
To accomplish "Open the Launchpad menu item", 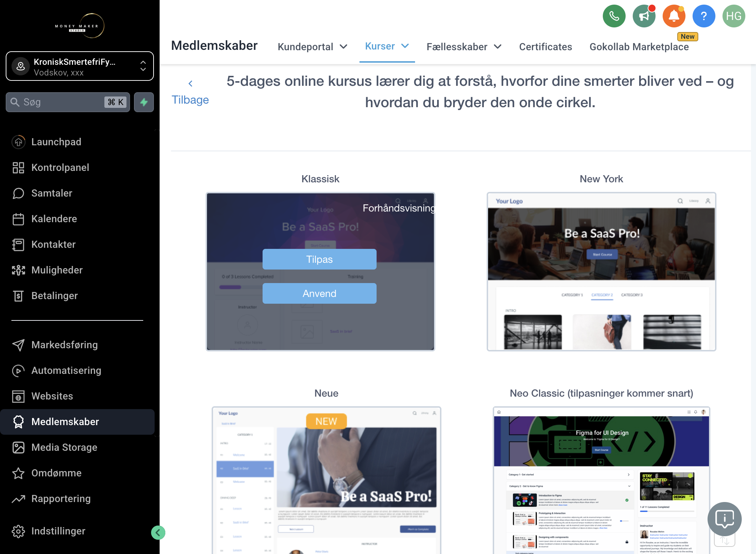I will coord(56,142).
